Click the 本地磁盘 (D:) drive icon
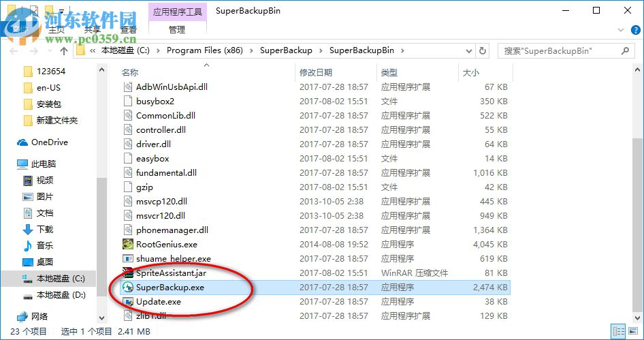644x340 pixels. pos(27,295)
